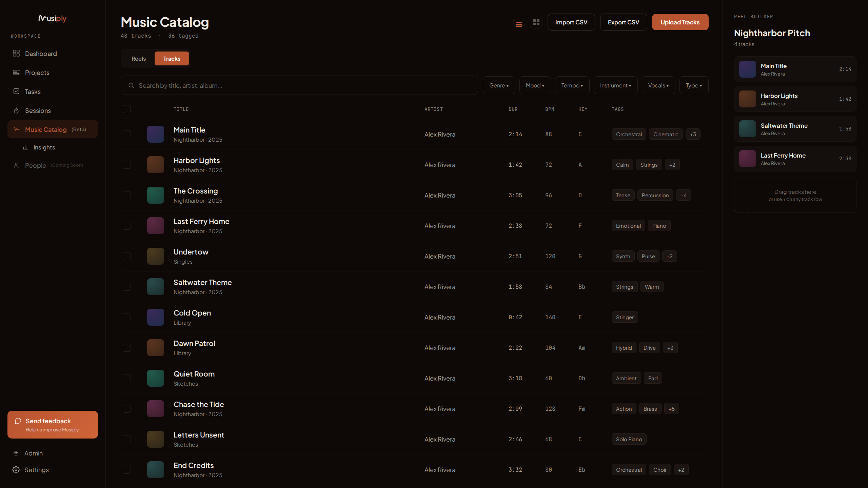This screenshot has height=488, width=868.
Task: Sort by the ARTIST column header
Action: 434,109
